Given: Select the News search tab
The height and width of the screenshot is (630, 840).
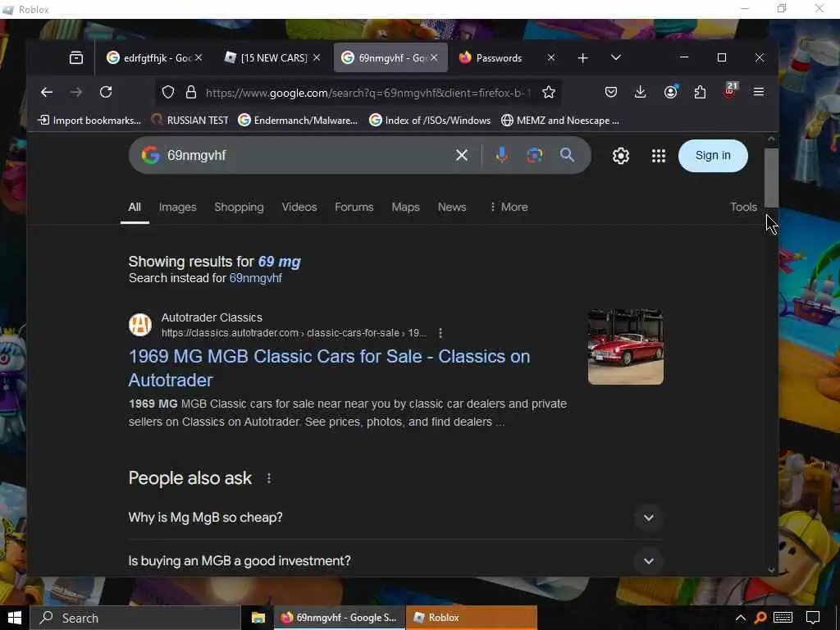Looking at the screenshot, I should point(452,208).
